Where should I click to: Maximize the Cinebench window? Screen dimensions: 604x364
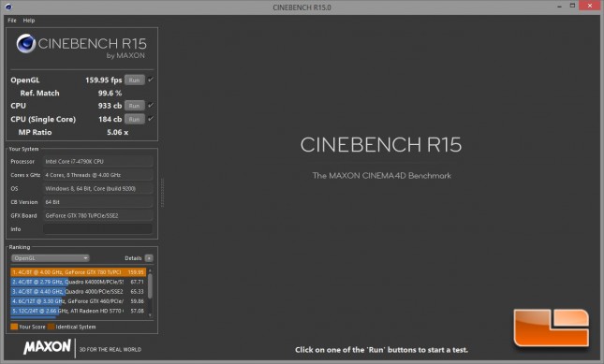(572, 6)
